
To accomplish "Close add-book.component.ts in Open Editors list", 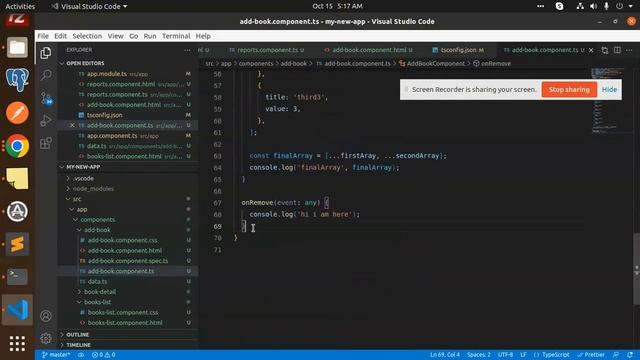I will point(72,125).
